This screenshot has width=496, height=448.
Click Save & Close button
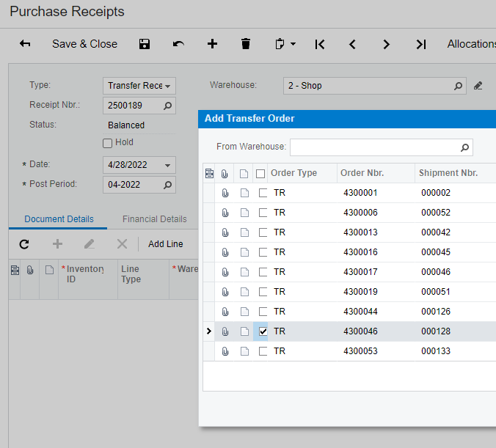85,44
